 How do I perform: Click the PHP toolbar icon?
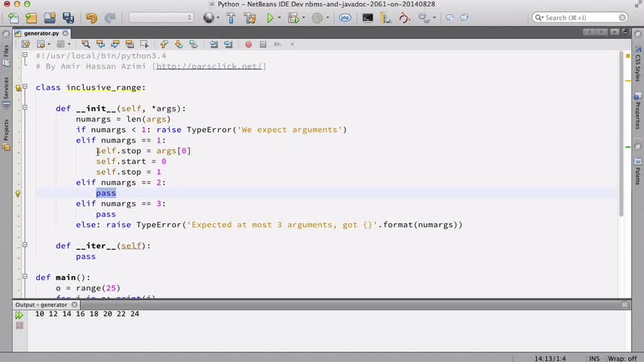pos(345,17)
